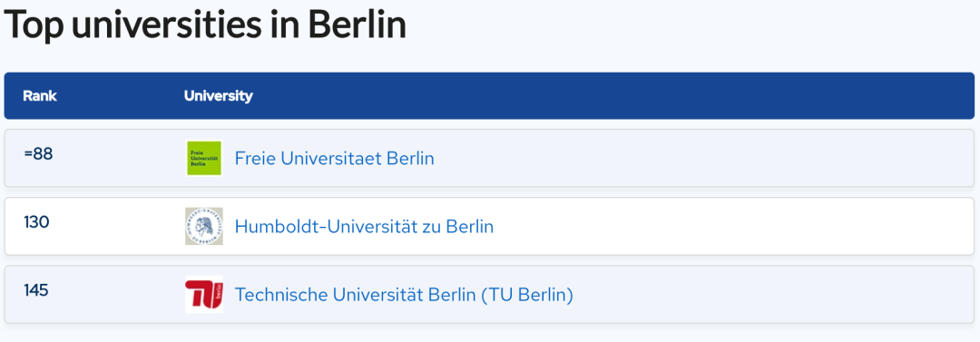Open the Technische Universität Berlin link
The image size is (980, 342).
tap(404, 295)
